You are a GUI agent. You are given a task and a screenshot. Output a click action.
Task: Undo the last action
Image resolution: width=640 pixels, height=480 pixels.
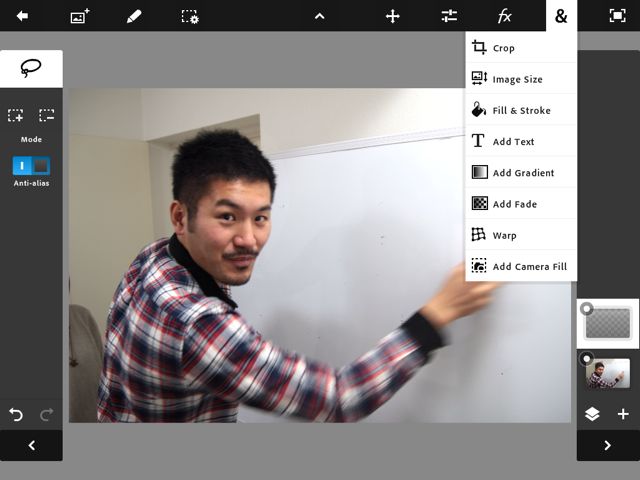pos(16,414)
